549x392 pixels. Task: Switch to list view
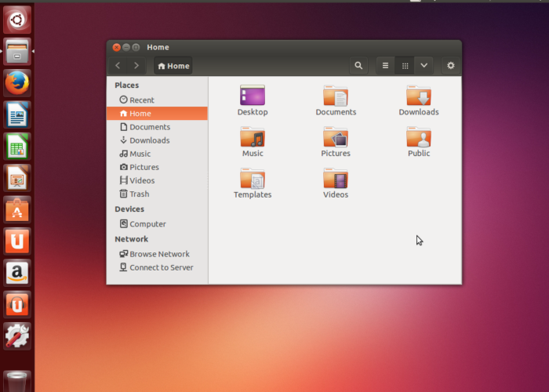[385, 66]
